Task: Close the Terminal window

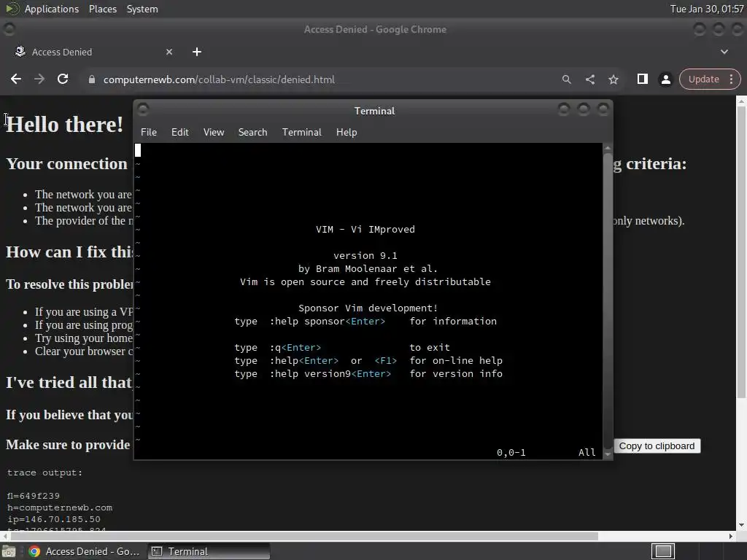Action: click(603, 110)
